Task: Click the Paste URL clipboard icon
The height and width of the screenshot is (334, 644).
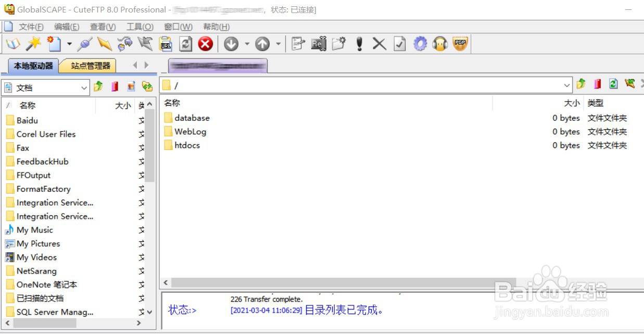Action: click(166, 44)
